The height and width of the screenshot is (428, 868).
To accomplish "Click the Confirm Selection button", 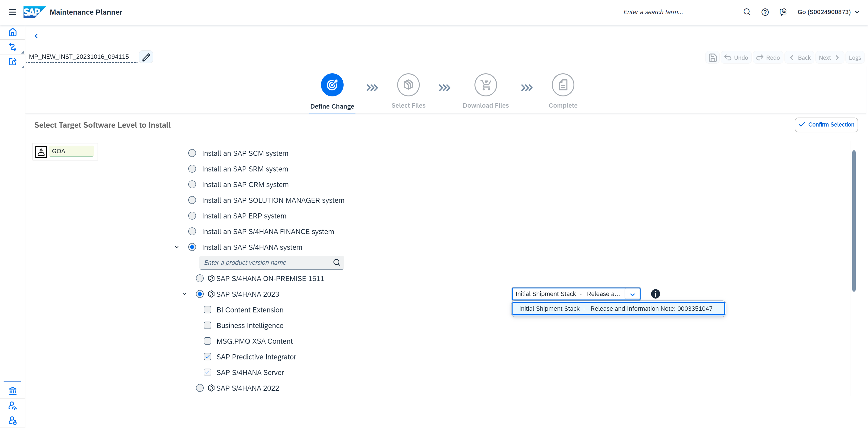I will [826, 125].
